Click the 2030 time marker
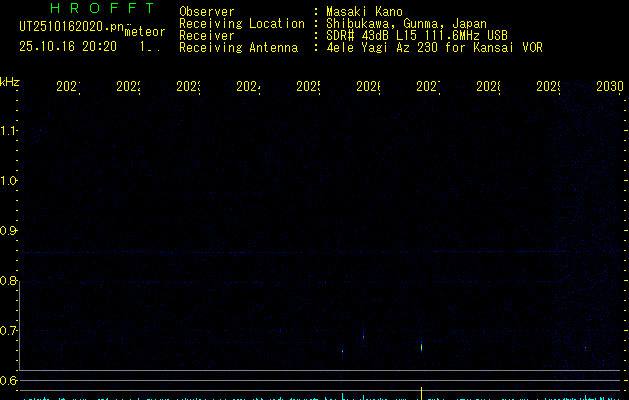The height and width of the screenshot is (400, 629). [x=610, y=88]
